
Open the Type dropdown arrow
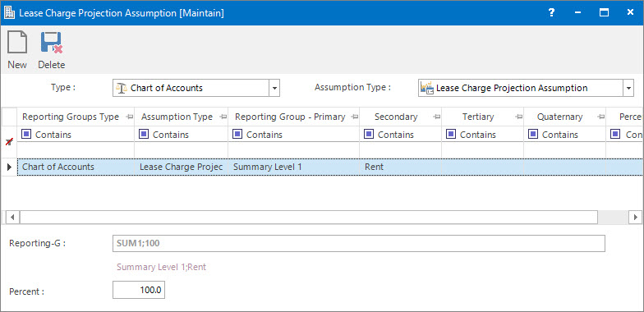click(x=274, y=88)
